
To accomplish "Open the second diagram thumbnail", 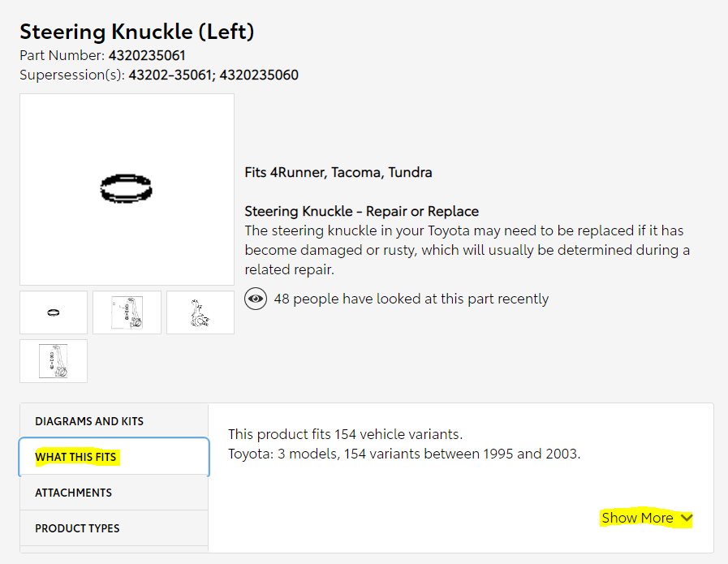I will coord(127,312).
